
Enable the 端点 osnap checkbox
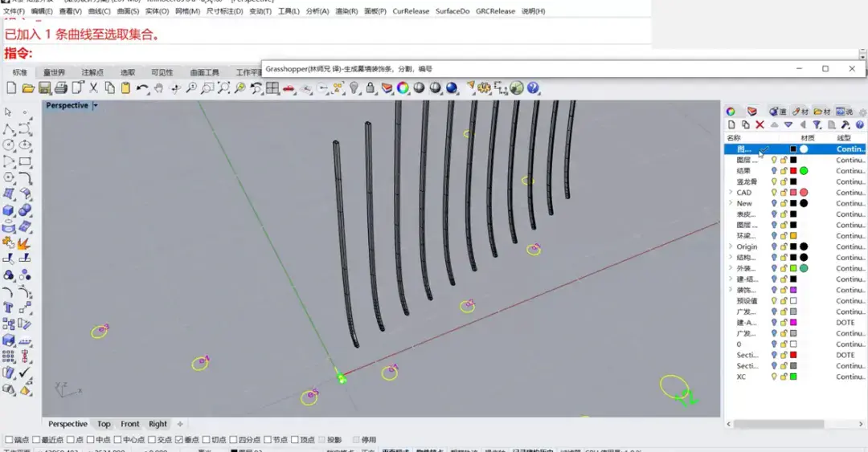[x=9, y=440]
